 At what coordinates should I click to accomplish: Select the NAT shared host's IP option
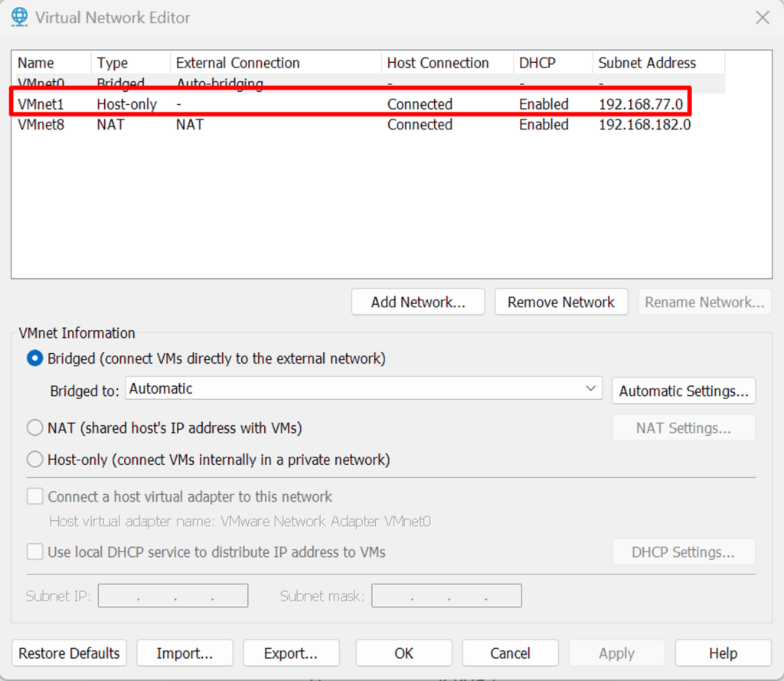pos(34,427)
